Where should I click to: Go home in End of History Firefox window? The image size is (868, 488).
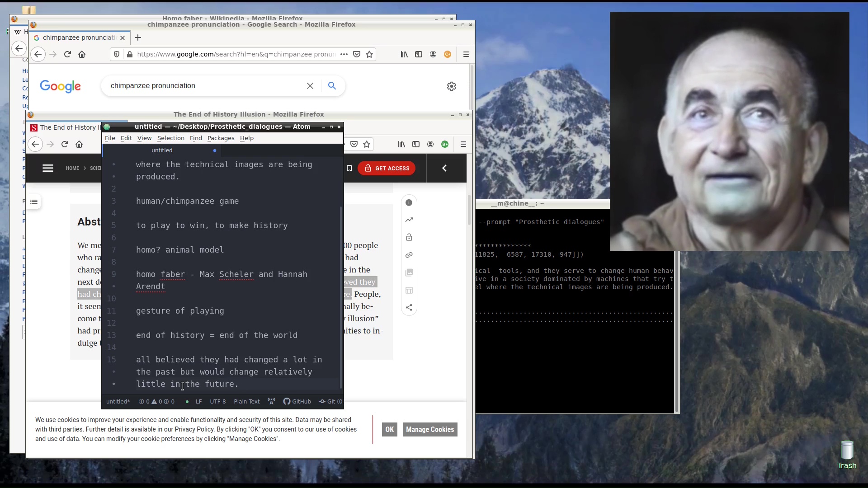(79, 144)
